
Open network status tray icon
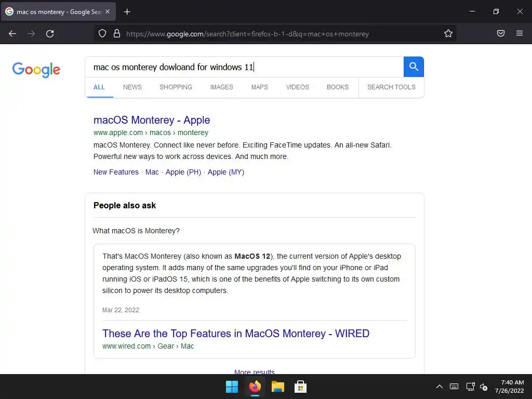click(470, 387)
